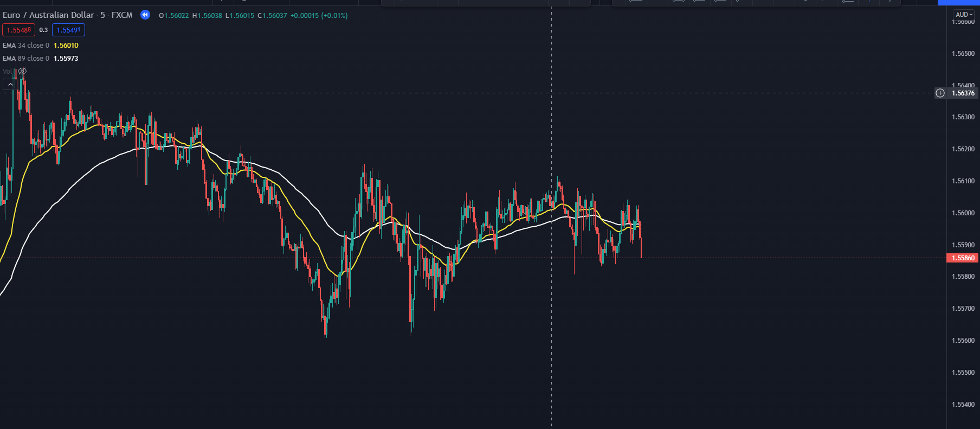This screenshot has width=980, height=429.
Task: Click the 1.56500 price scale label
Action: [x=963, y=54]
